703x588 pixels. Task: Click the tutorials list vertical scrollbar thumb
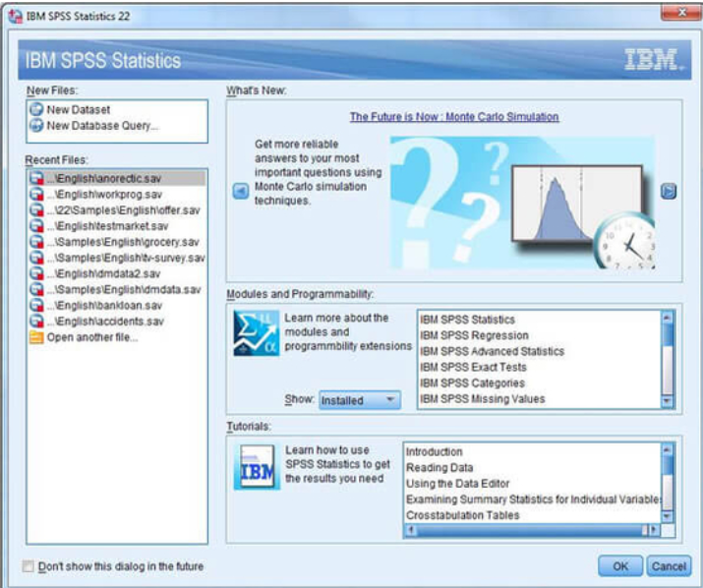[x=668, y=465]
